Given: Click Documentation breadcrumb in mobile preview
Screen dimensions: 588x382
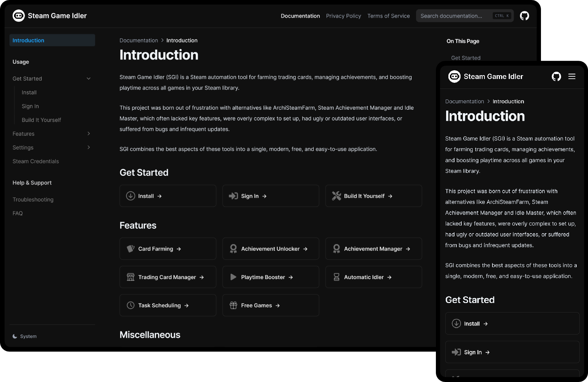Looking at the screenshot, I should (x=465, y=101).
